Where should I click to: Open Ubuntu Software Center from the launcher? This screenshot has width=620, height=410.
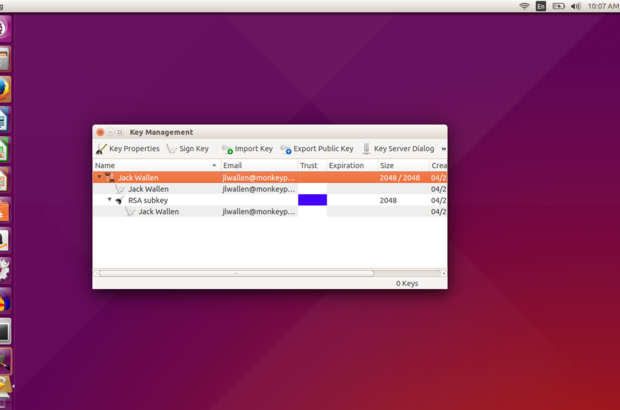(4, 210)
